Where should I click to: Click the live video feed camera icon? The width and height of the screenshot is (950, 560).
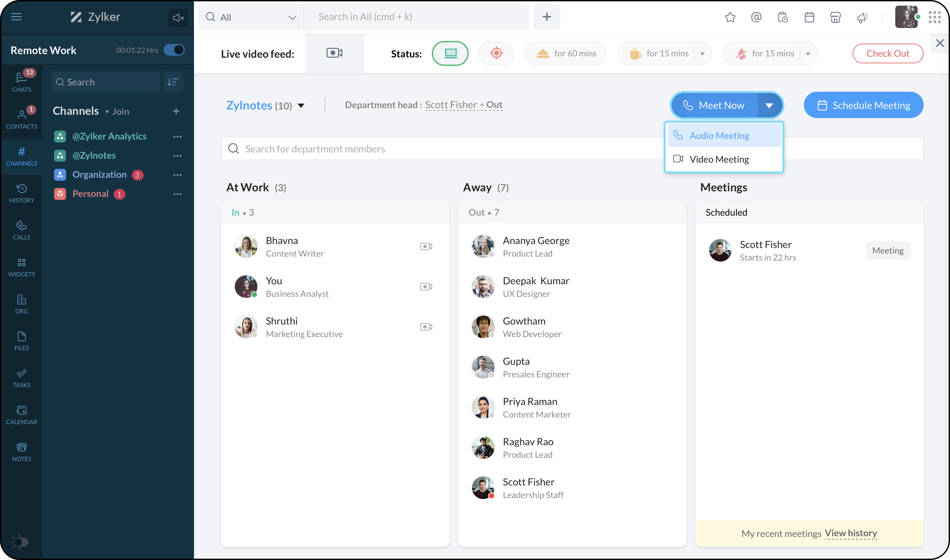point(334,53)
